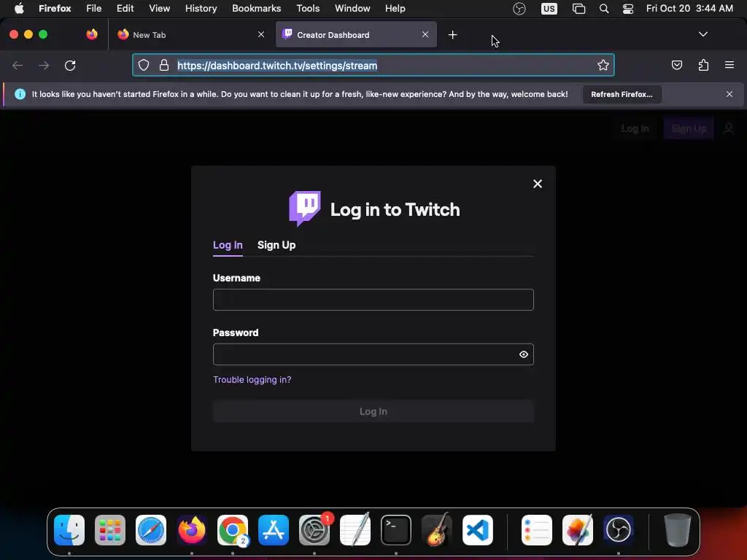Click the Refresh Firefox button
The image size is (747, 560).
(622, 94)
